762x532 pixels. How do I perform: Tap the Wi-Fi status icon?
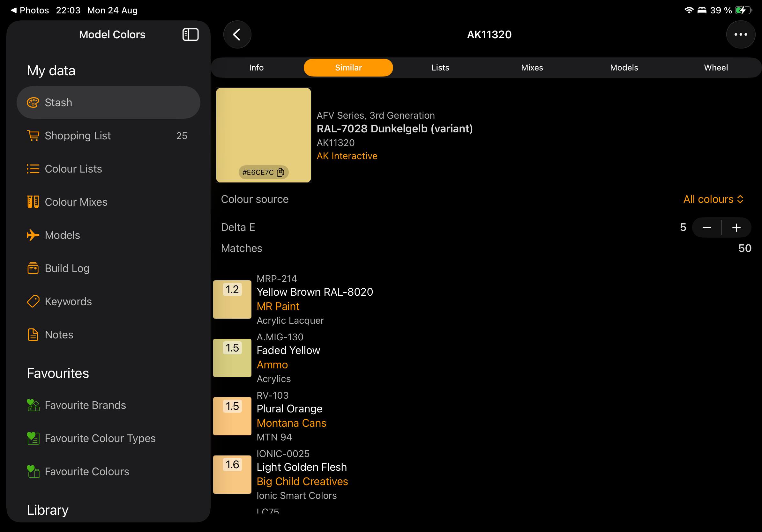(x=689, y=10)
